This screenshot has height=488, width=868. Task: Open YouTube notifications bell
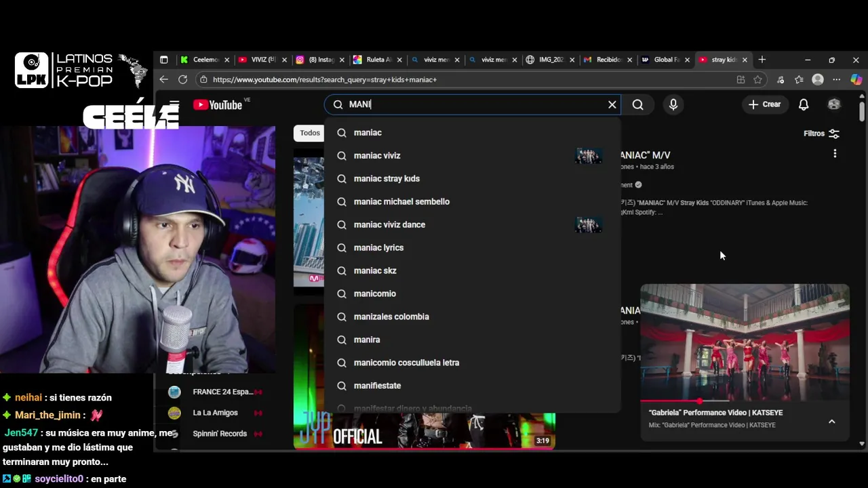pos(804,104)
